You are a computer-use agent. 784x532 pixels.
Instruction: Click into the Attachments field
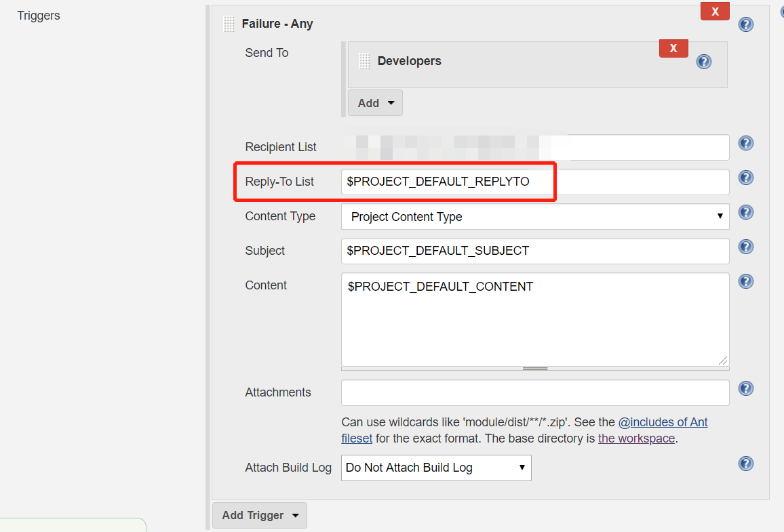535,392
